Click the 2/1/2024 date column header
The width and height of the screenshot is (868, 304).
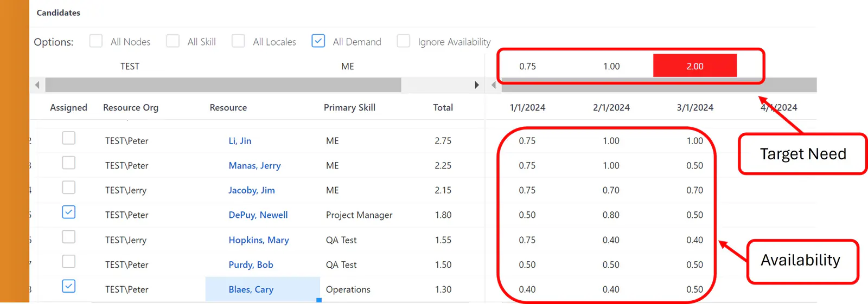tap(611, 107)
